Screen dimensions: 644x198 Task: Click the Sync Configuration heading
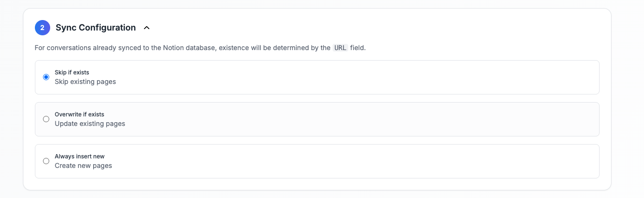point(96,28)
